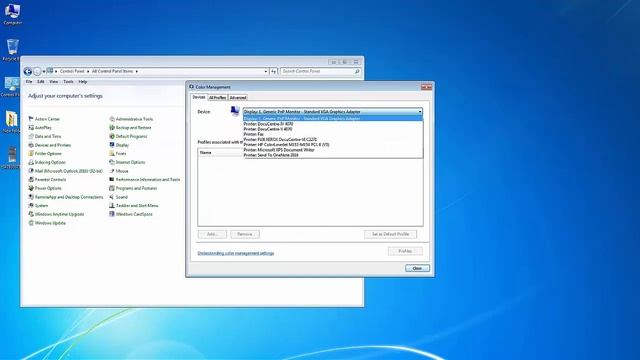The height and width of the screenshot is (360, 640).
Task: Open the Edit menu
Action: [41, 82]
